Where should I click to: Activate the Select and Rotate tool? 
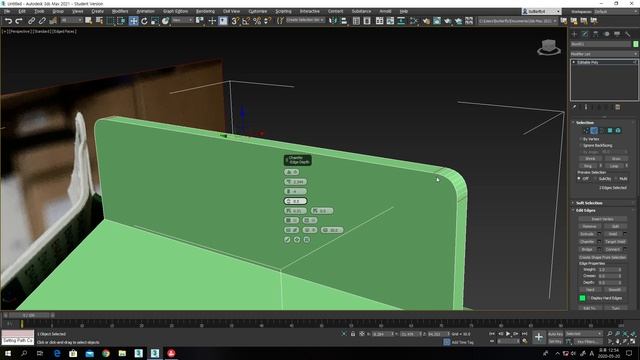pyautogui.click(x=144, y=20)
